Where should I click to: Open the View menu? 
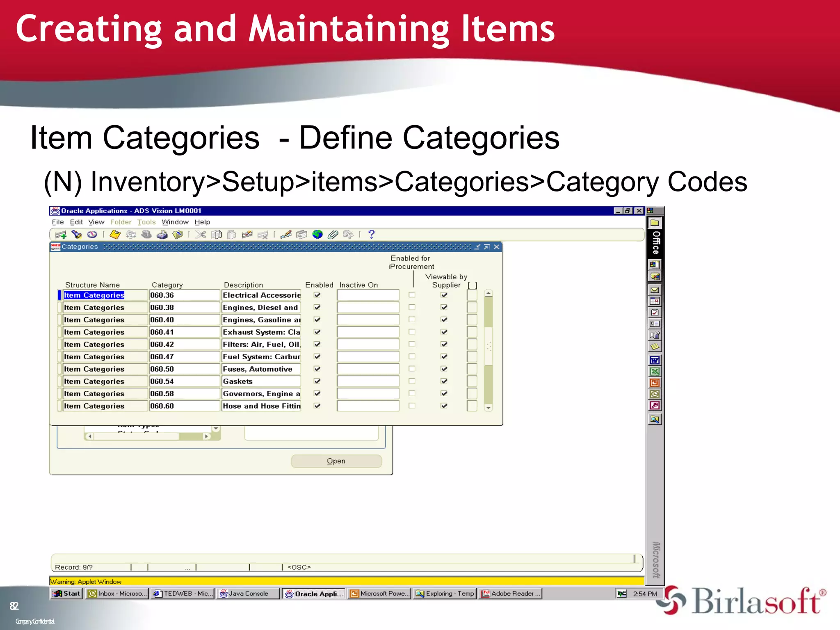tap(96, 222)
